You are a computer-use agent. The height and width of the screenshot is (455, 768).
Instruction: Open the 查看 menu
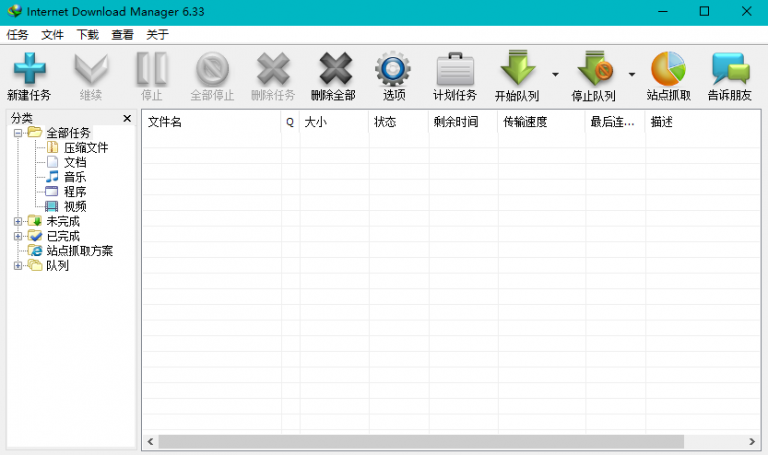pos(122,35)
